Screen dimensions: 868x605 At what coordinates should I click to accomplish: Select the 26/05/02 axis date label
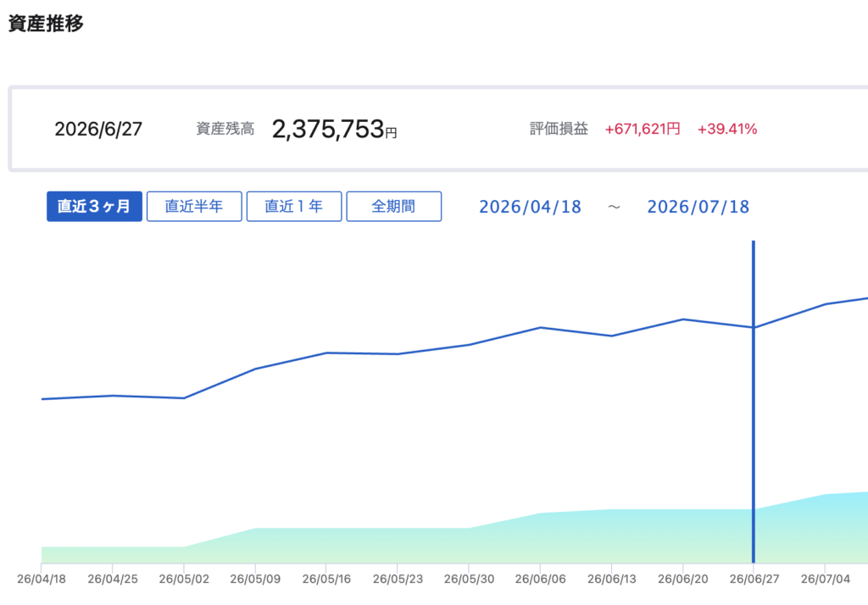point(184,579)
